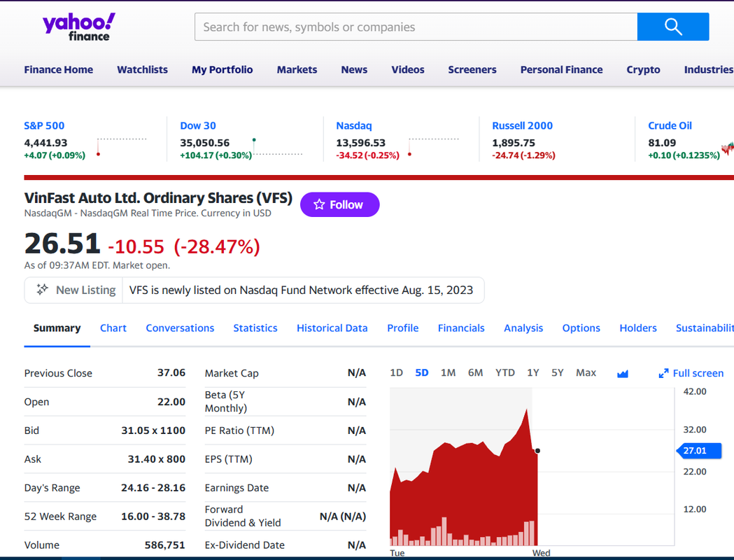Click the Yahoo Finance logo

pyautogui.click(x=78, y=27)
